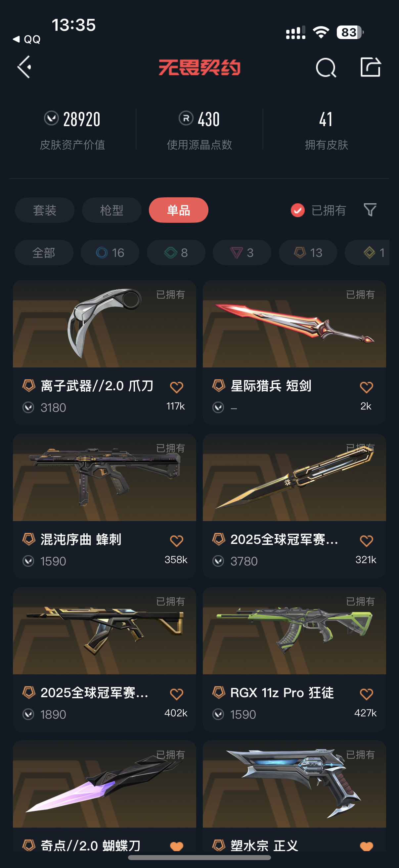Tap the back arrow icon
The height and width of the screenshot is (868, 399).
pyautogui.click(x=24, y=68)
